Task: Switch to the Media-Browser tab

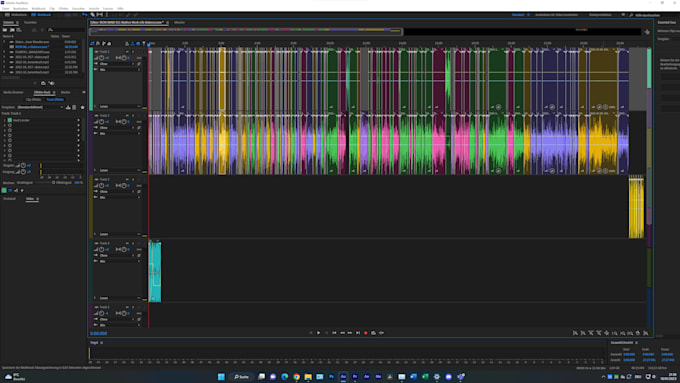Action: coord(13,92)
